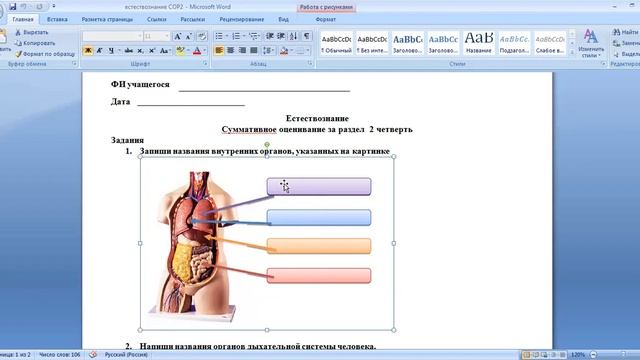Image resolution: width=640 pixels, height=360 pixels.
Task: Apply the Без интервала style
Action: 372,43
